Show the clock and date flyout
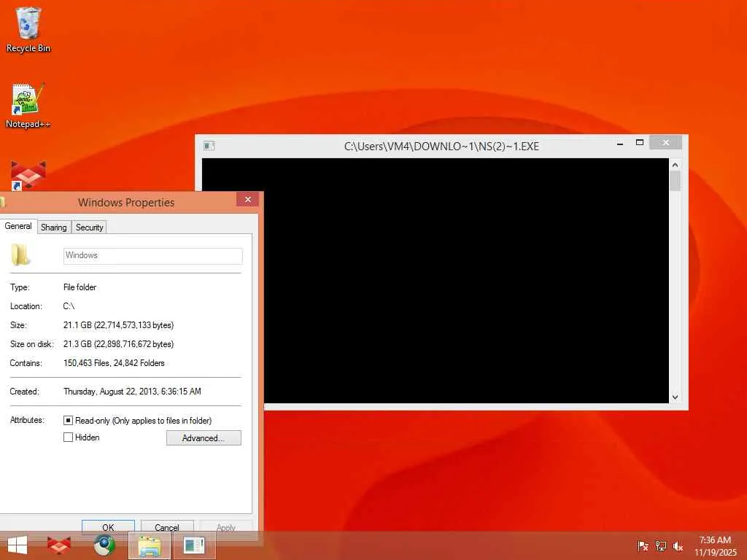 click(715, 546)
